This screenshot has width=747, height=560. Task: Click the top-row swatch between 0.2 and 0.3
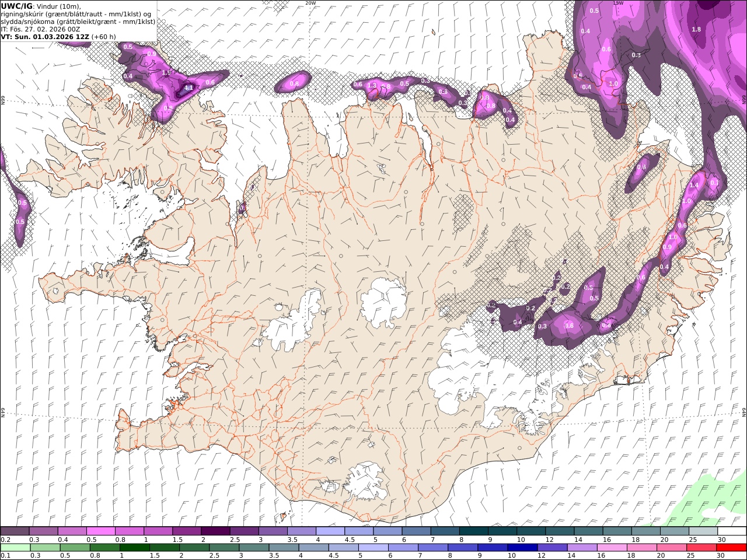coord(15,531)
